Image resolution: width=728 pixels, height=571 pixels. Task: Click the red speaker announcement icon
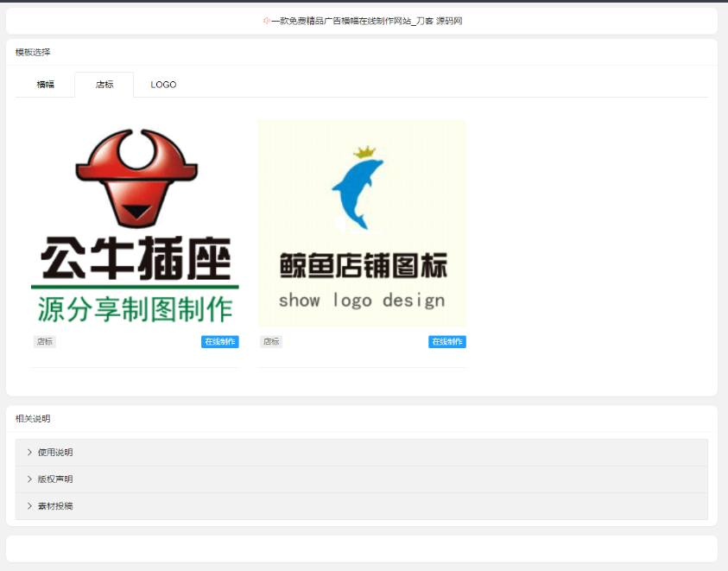tap(266, 21)
